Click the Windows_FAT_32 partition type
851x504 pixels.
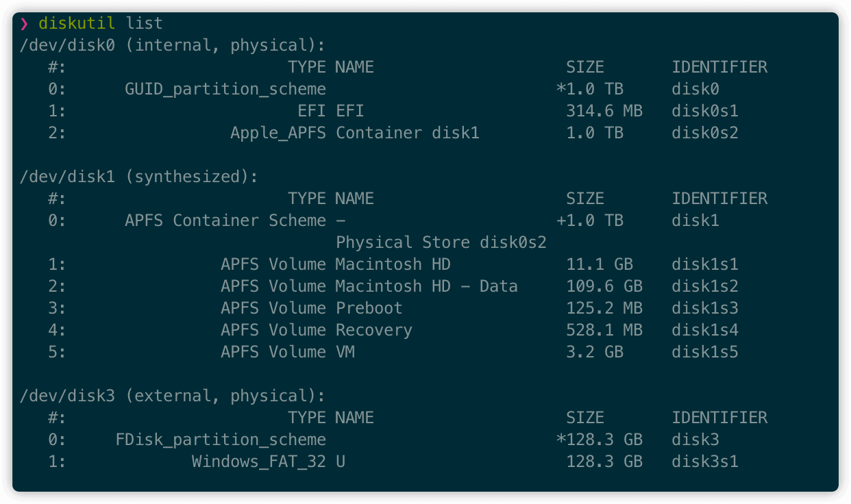[258, 462]
